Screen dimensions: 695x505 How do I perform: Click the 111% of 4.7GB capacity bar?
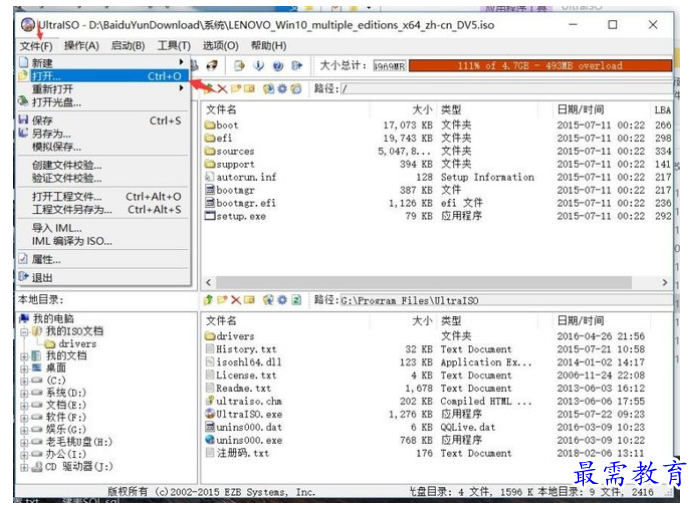[x=540, y=66]
